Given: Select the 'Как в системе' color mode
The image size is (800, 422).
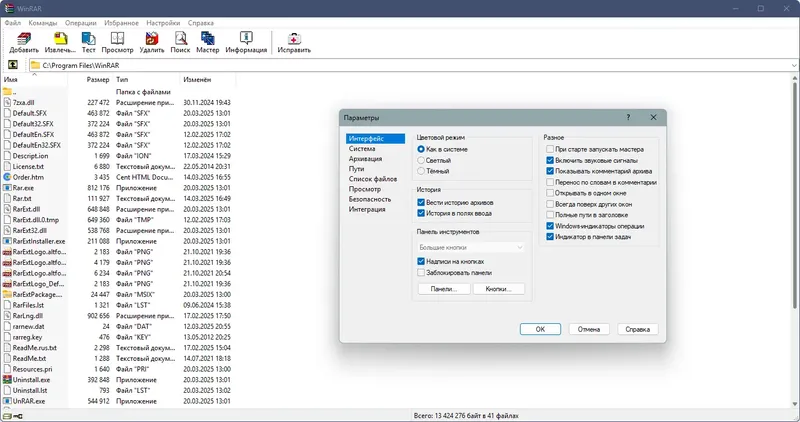Looking at the screenshot, I should pos(421,149).
